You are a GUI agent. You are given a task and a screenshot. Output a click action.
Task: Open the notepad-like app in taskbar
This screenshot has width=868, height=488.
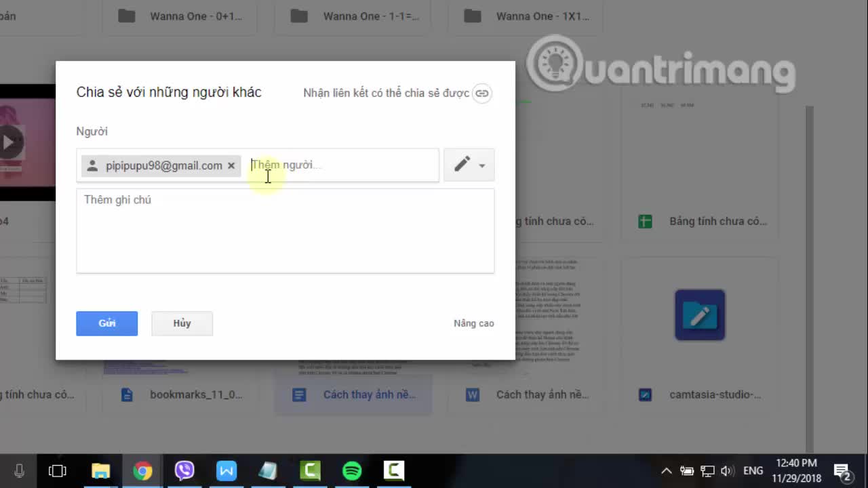click(x=269, y=470)
